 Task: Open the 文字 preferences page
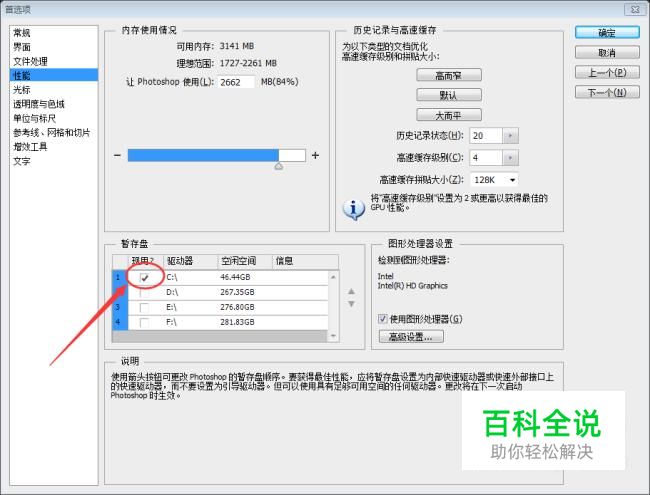(22, 161)
